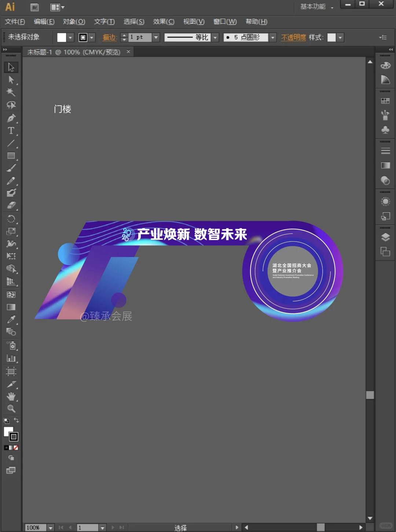Select the Pencil tool
This screenshot has width=396, height=532.
(x=11, y=180)
